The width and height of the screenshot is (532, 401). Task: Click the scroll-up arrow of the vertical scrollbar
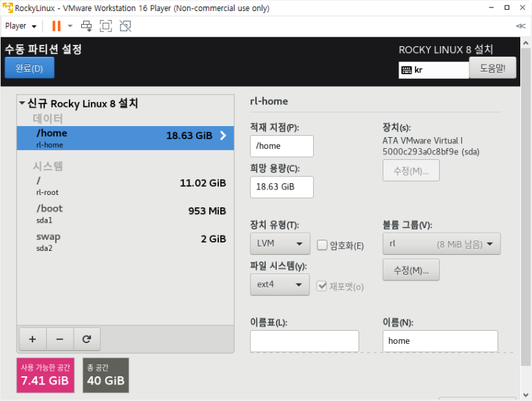(526, 43)
